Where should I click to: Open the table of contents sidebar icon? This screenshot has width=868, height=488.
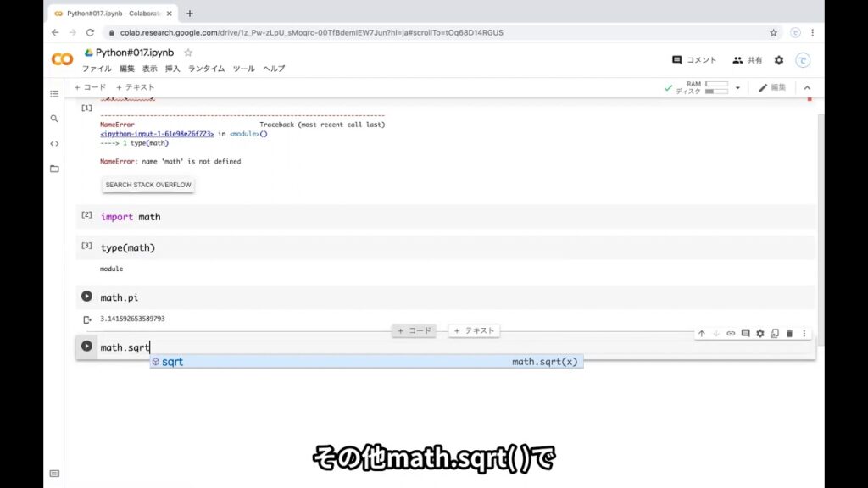pyautogui.click(x=53, y=93)
